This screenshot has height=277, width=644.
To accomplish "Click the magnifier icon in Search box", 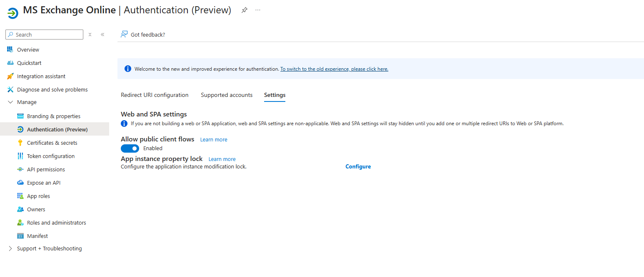I will (11, 35).
